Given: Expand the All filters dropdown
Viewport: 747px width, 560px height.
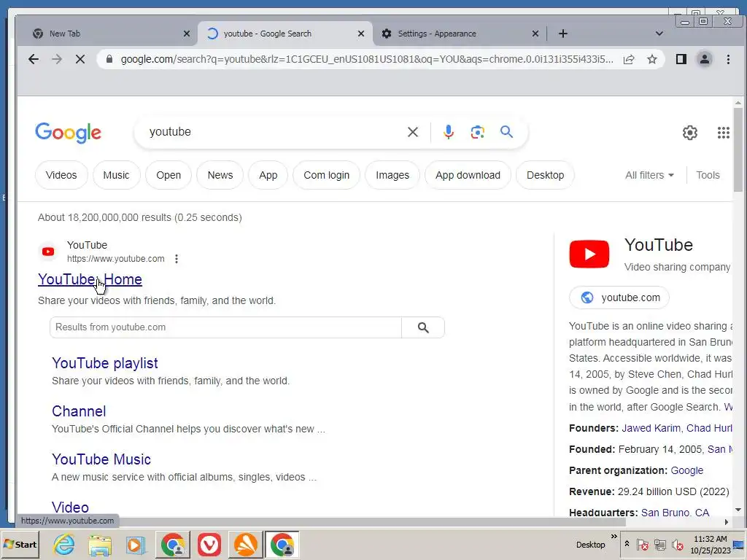Looking at the screenshot, I should (649, 175).
